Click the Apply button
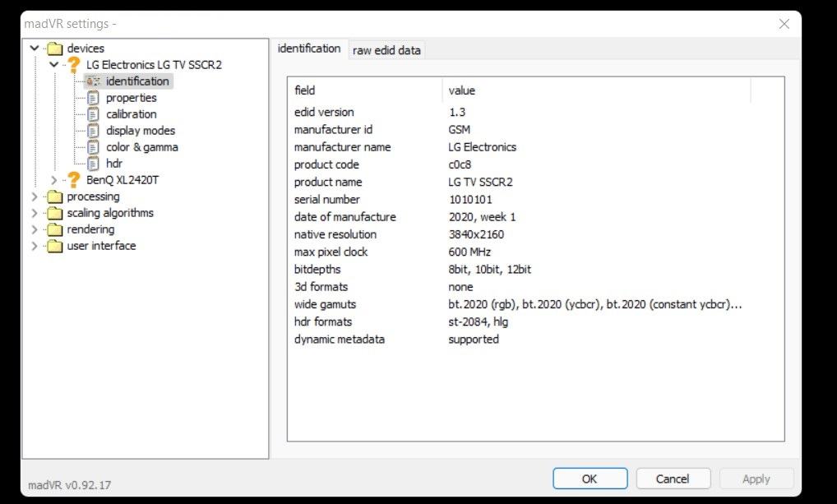 tap(756, 479)
